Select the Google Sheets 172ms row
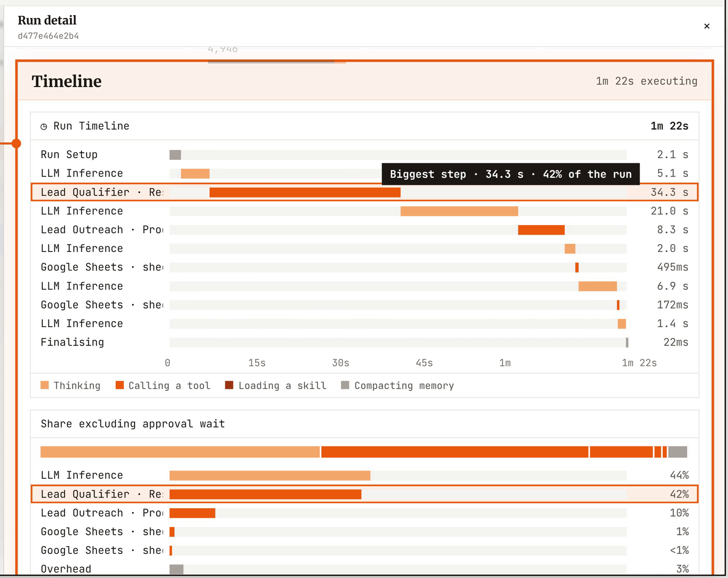Image resolution: width=728 pixels, height=578 pixels. click(x=364, y=305)
